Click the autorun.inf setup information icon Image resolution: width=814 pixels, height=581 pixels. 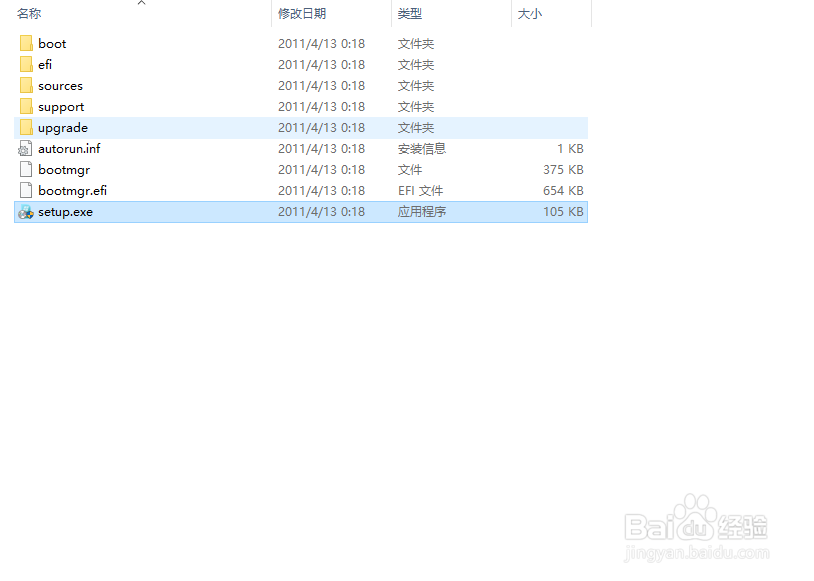click(24, 148)
